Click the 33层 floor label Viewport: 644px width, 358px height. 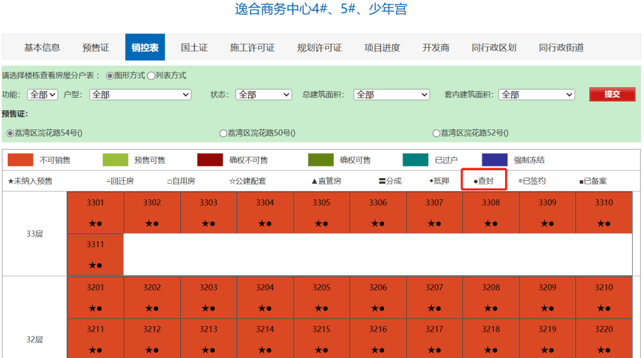click(35, 234)
